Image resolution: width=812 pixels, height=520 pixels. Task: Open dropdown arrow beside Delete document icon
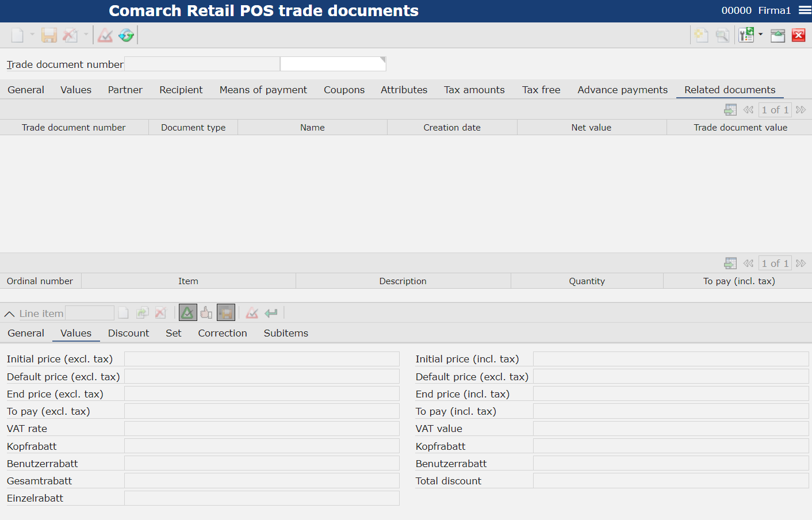point(86,35)
